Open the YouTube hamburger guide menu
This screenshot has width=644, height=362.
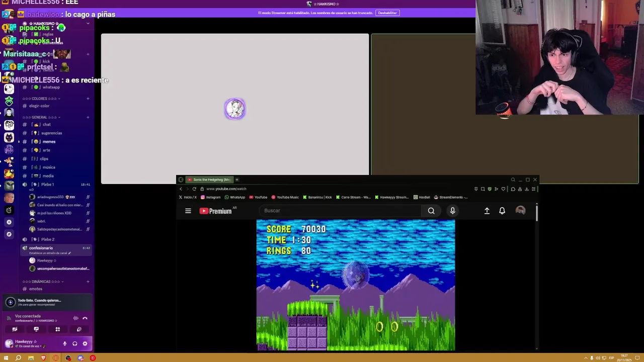point(188,211)
